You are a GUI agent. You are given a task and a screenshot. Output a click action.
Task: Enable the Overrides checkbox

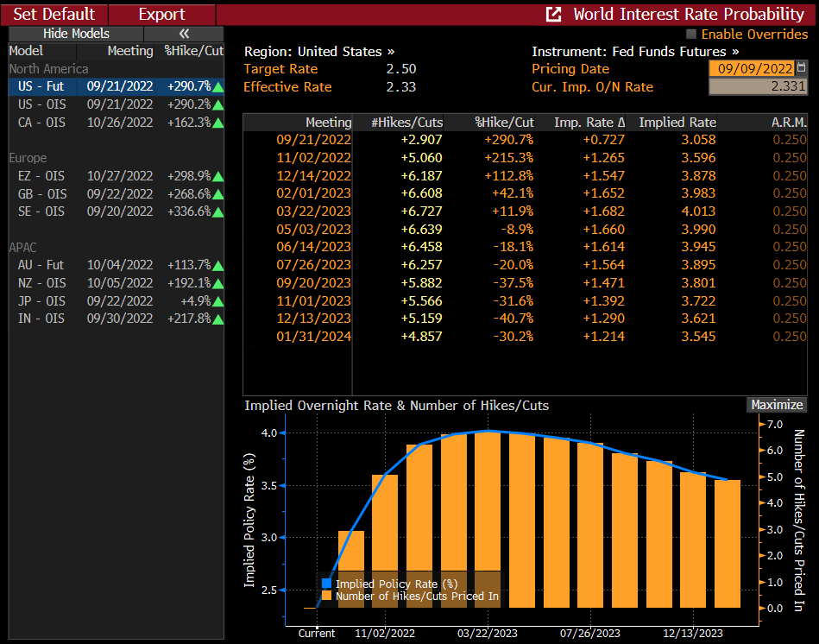coord(691,35)
